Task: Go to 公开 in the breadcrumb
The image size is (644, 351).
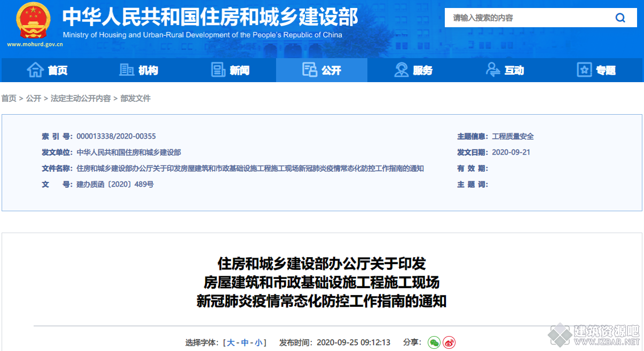Action: click(x=34, y=99)
